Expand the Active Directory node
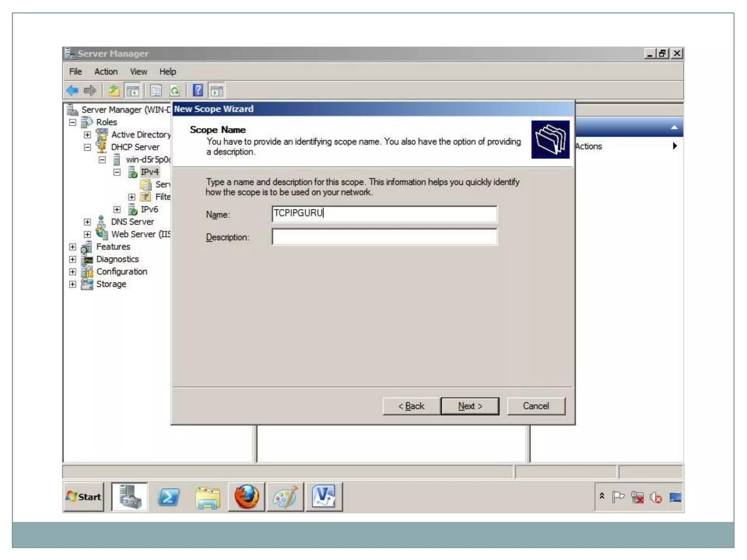 click(x=87, y=135)
